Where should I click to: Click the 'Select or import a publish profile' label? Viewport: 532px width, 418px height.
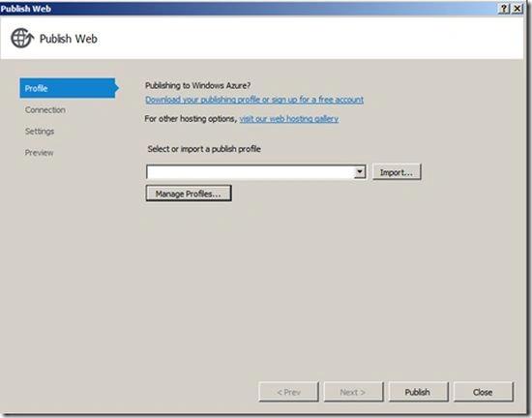click(204, 149)
